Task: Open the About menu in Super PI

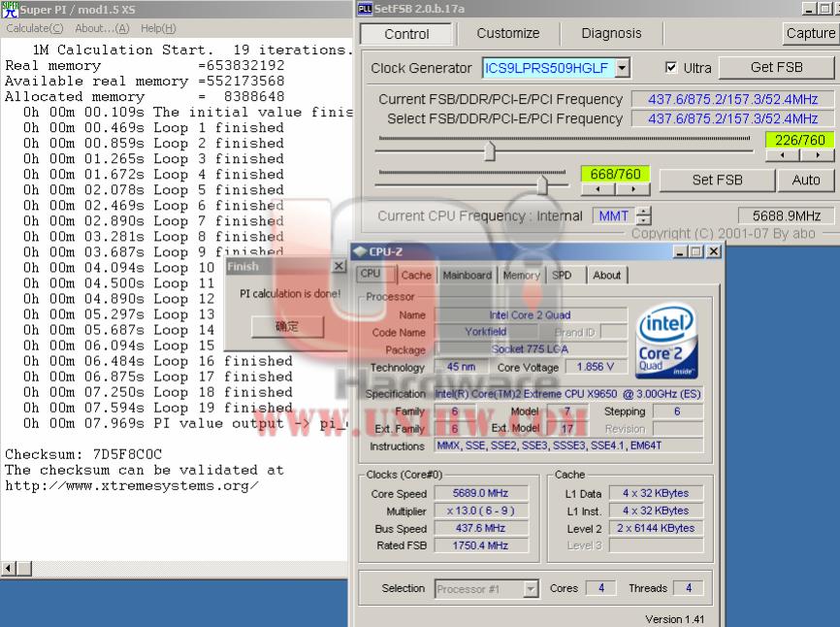Action: (x=102, y=28)
